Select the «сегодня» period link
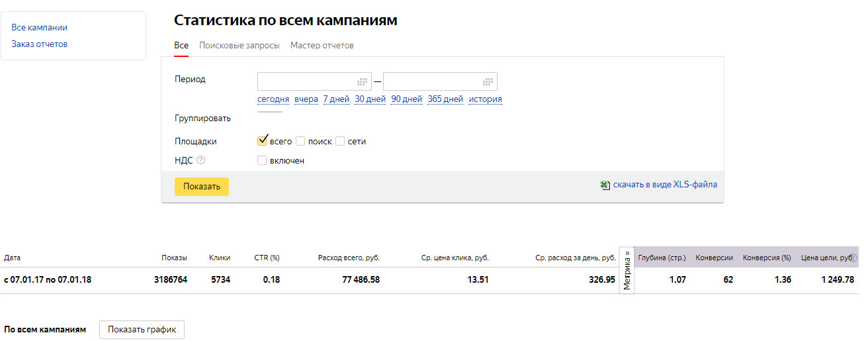Viewport: 868px width, 341px height. click(x=273, y=99)
